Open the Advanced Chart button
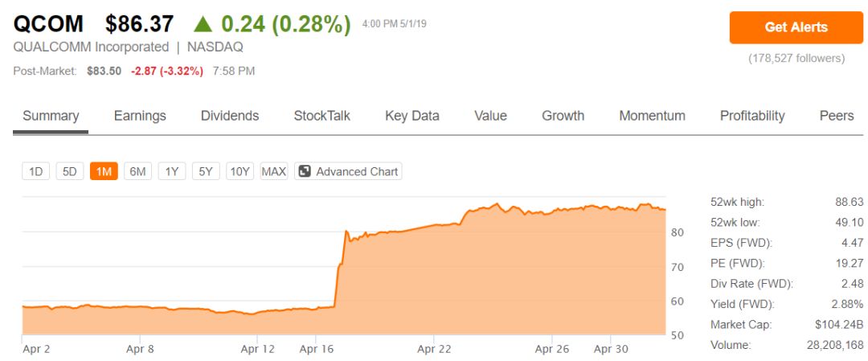Viewport: 868px width, 361px height. [x=348, y=171]
